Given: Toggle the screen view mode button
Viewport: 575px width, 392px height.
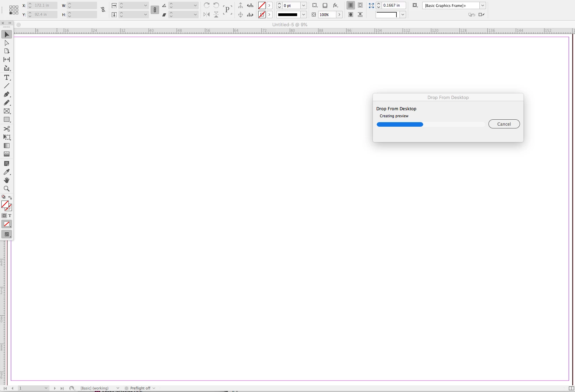Looking at the screenshot, I should pyautogui.click(x=7, y=234).
